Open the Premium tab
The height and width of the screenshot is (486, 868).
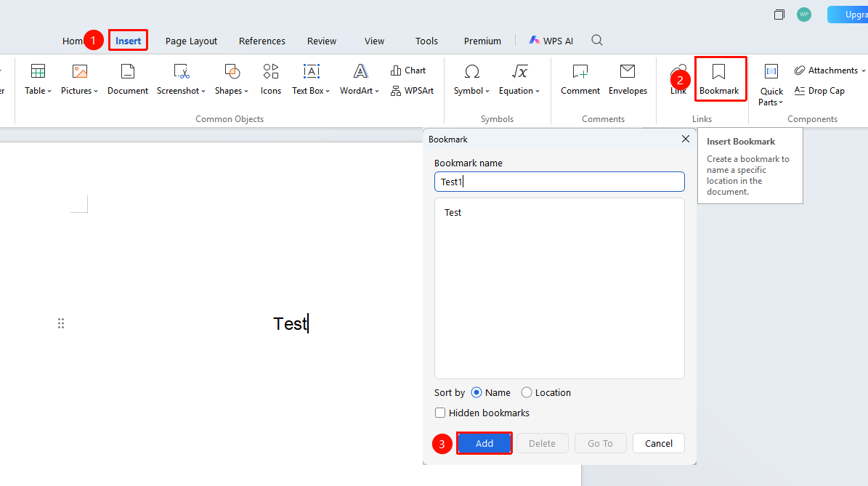[482, 41]
